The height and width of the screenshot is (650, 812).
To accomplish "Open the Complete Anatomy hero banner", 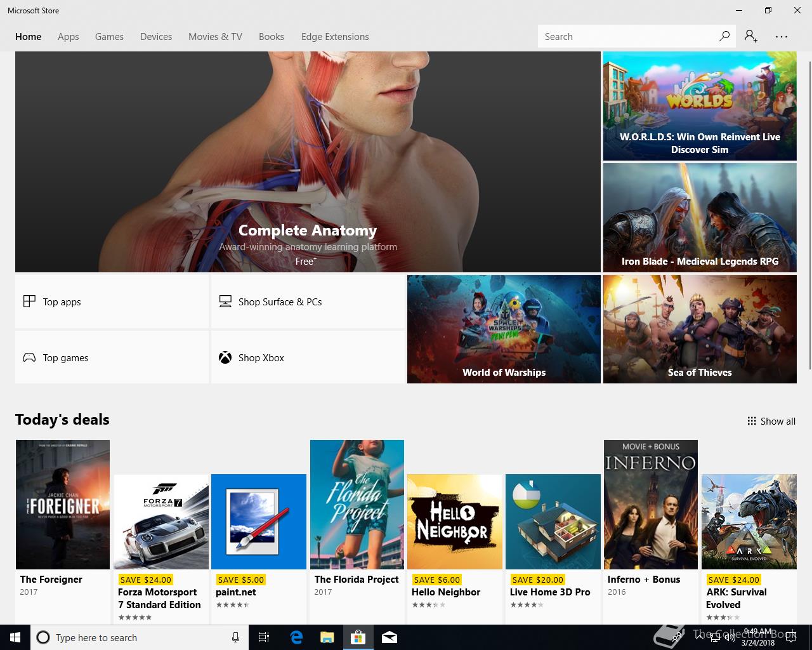I will coord(308,162).
